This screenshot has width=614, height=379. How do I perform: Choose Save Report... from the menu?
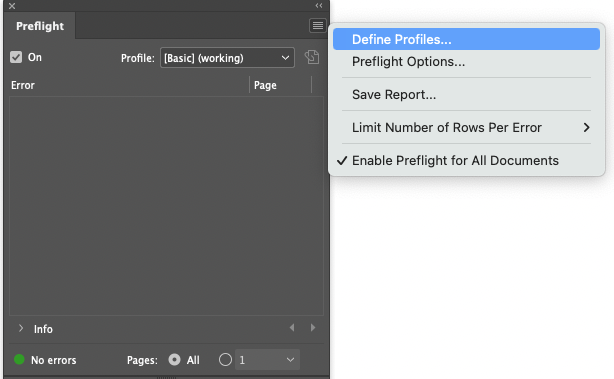(x=466, y=94)
